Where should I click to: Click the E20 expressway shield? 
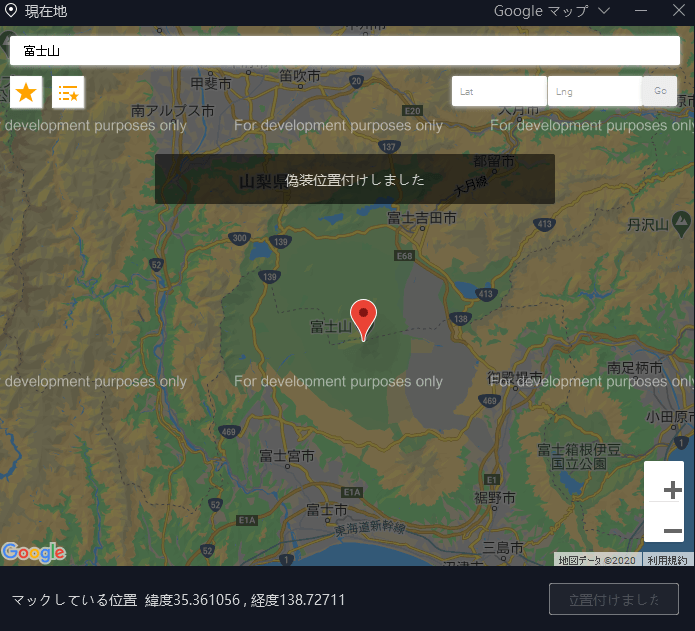coord(412,111)
